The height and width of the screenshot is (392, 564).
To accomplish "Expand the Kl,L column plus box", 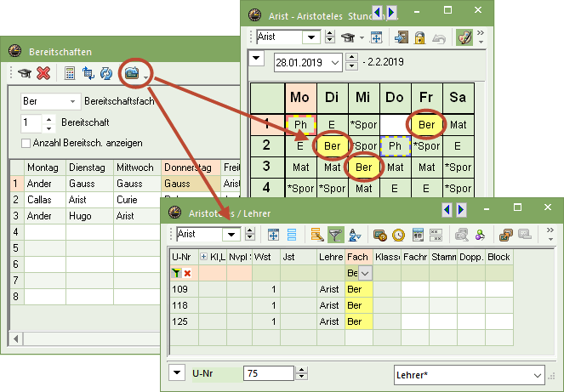I will click(x=203, y=256).
